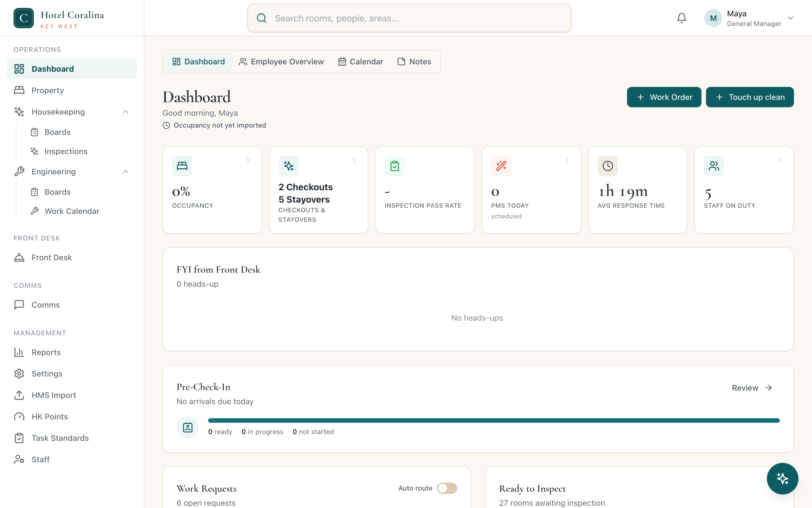Open the Maya user menu dropdown arrow
The height and width of the screenshot is (508, 812).
791,18
